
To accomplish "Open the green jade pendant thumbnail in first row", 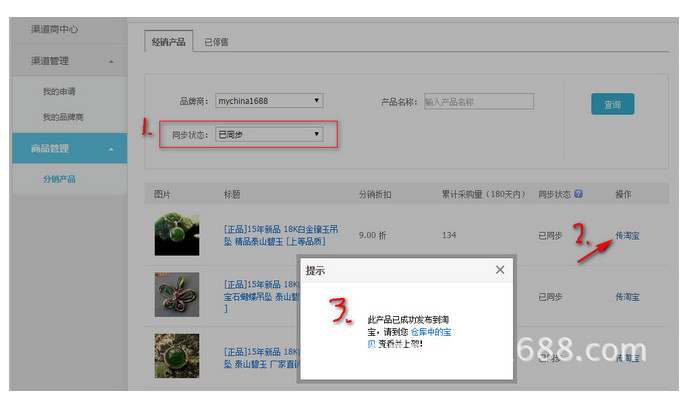I will point(177,234).
